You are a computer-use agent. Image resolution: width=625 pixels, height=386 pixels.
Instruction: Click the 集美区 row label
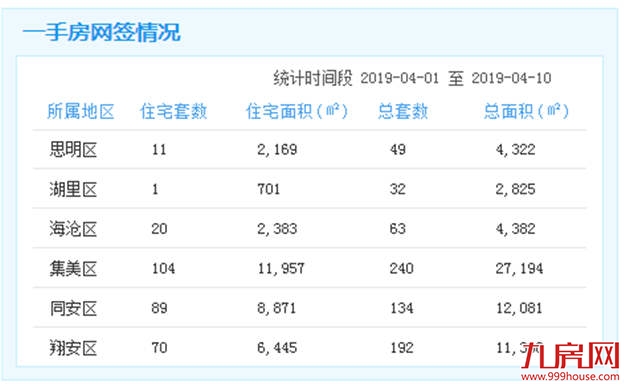pyautogui.click(x=73, y=269)
